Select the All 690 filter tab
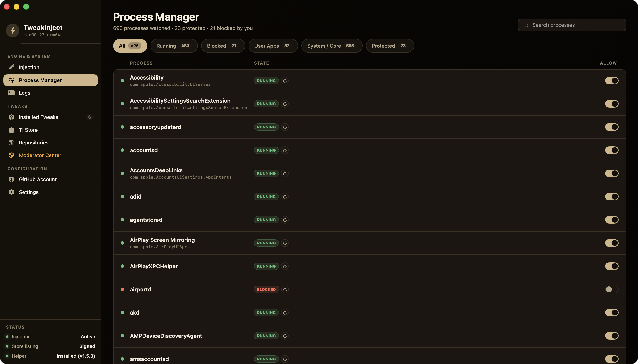The width and height of the screenshot is (638, 364). [x=130, y=46]
